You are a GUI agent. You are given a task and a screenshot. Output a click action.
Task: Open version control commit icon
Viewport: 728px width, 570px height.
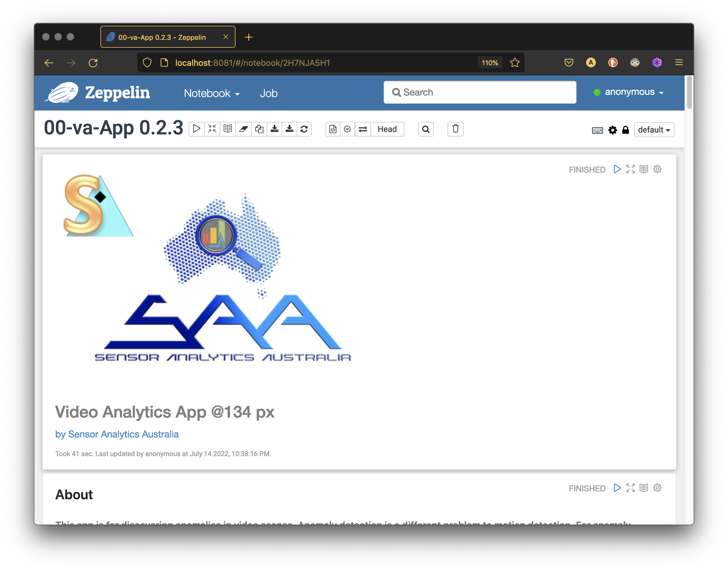333,129
